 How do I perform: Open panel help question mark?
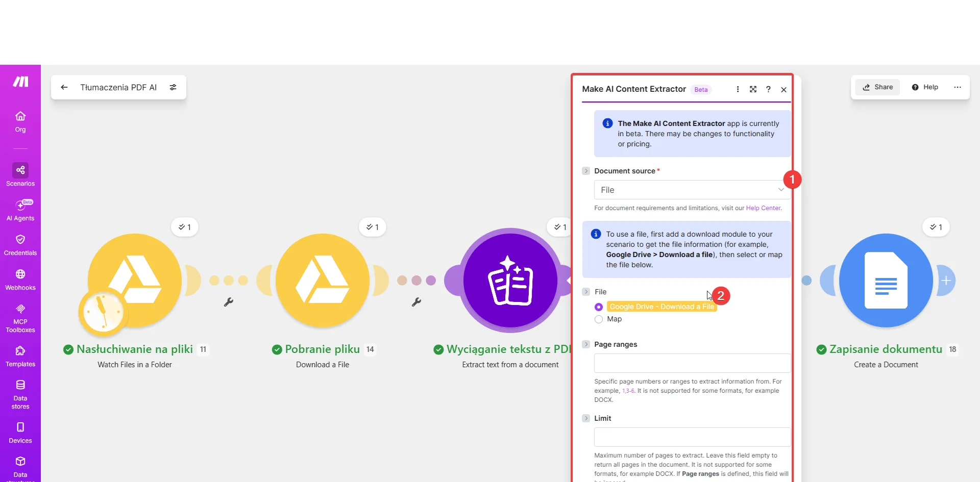tap(768, 89)
